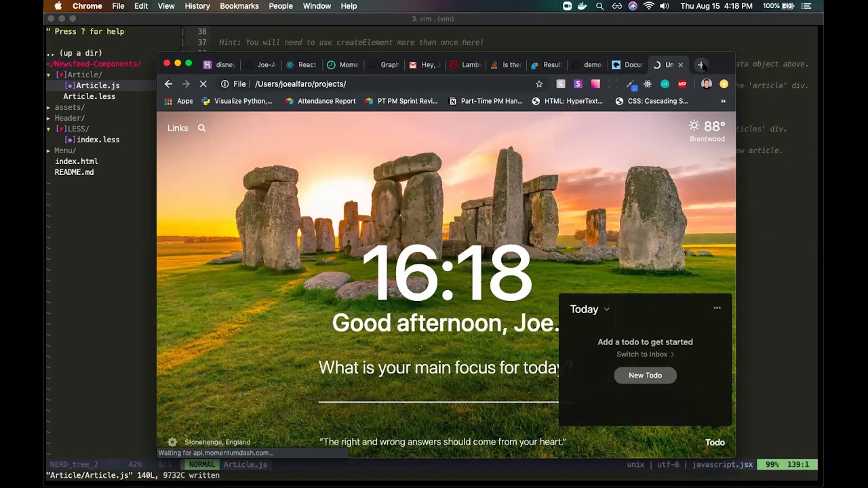Open the React DevTools extension icon
Screen dimensions: 868x488
coord(648,84)
